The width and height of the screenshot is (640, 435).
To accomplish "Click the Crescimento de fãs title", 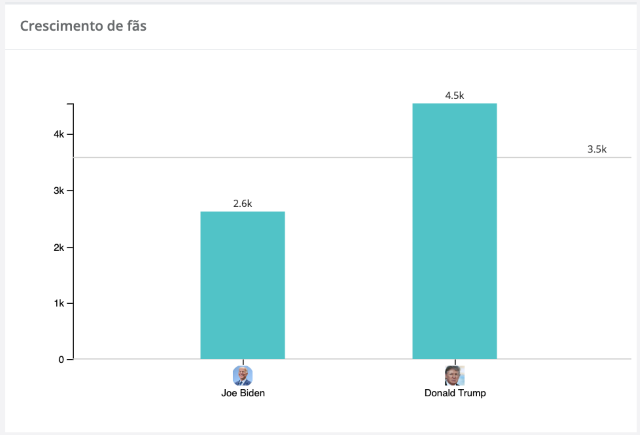I will click(83, 26).
